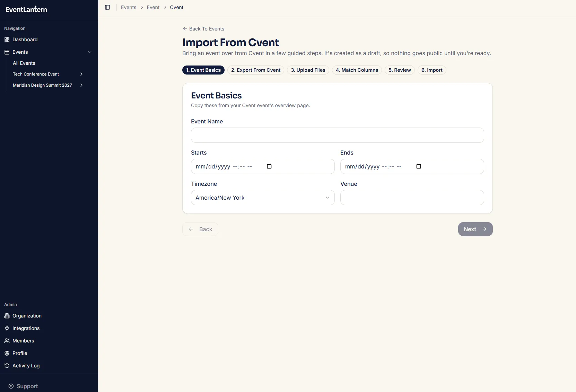
Task: Click the EventLantern logo
Action: [26, 9]
